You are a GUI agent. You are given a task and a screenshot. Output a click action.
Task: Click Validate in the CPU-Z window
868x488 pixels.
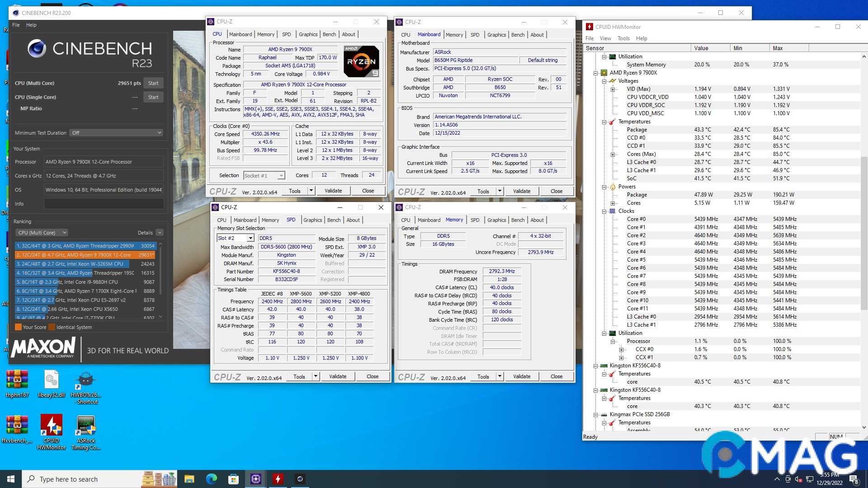click(x=333, y=190)
